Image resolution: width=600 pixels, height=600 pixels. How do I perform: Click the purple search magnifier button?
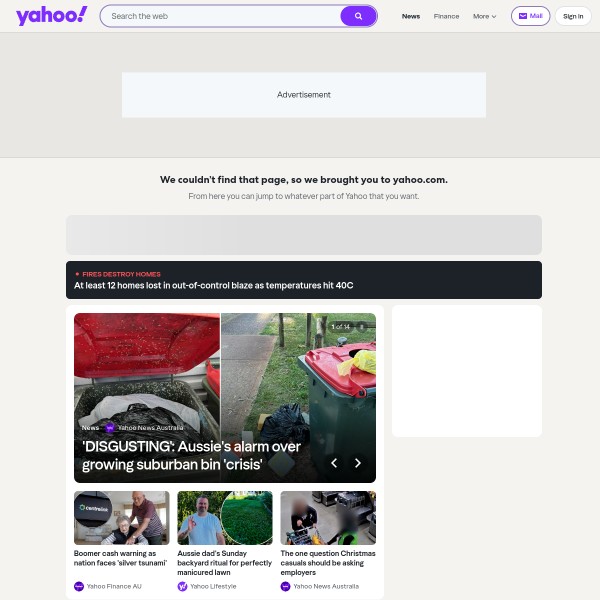tap(358, 16)
